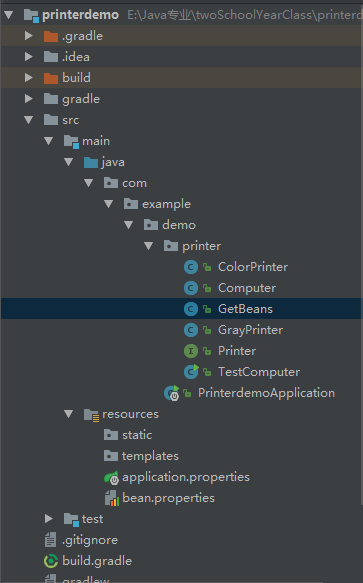Click the Computer class icon
The image size is (363, 583).
point(191,288)
